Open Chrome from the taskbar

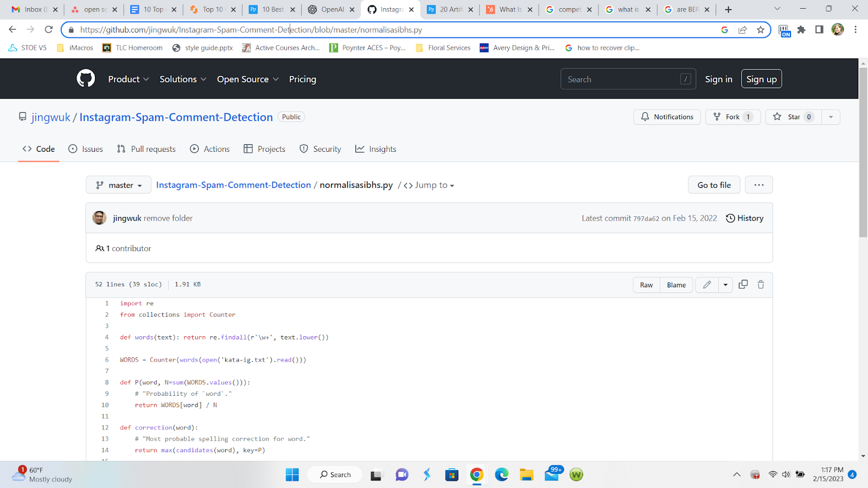coord(476,474)
